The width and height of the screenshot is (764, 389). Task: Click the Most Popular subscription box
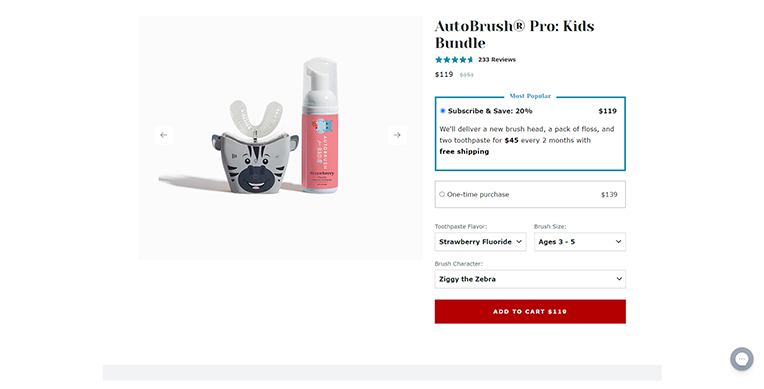(x=530, y=134)
